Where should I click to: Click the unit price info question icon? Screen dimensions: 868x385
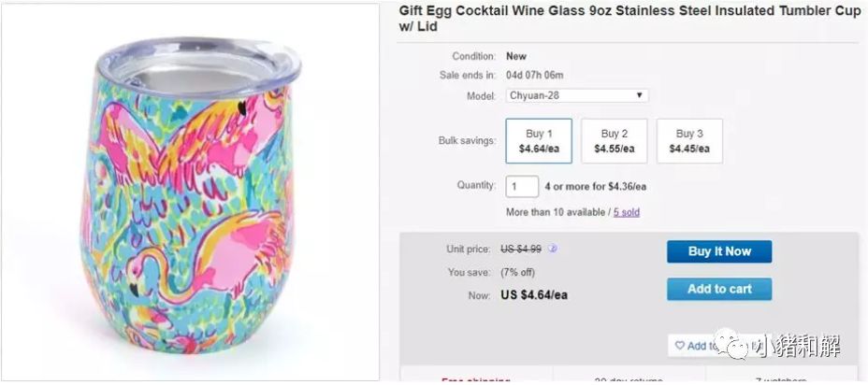pyautogui.click(x=552, y=249)
